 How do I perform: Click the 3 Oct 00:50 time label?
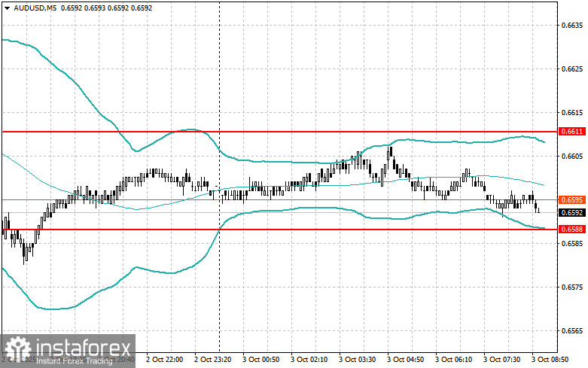pyautogui.click(x=261, y=360)
